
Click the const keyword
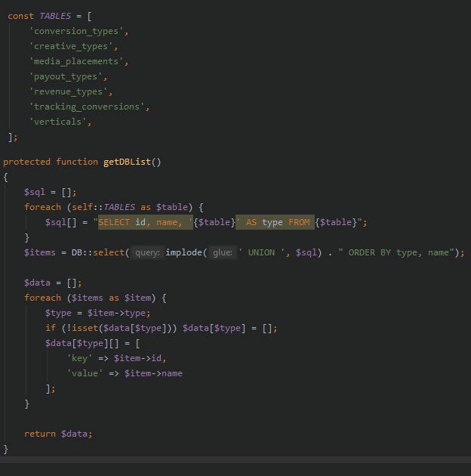(x=20, y=16)
